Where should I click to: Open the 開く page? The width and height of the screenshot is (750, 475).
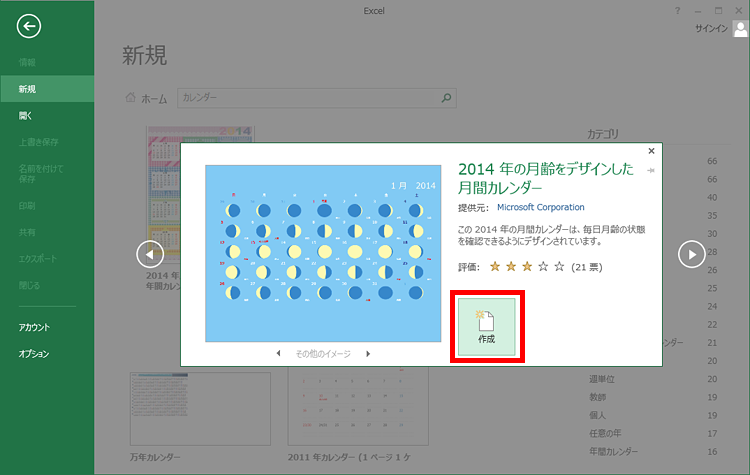(x=25, y=116)
